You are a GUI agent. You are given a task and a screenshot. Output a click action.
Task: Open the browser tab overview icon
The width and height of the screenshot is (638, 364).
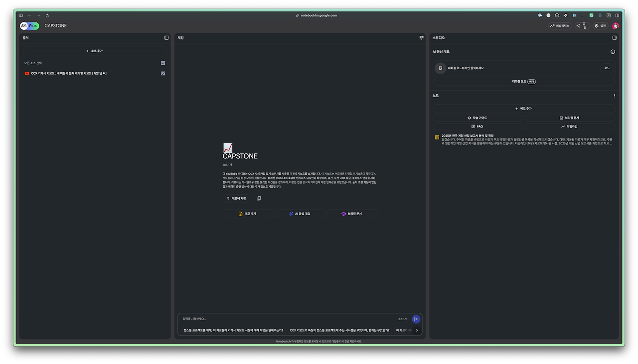coord(609,15)
